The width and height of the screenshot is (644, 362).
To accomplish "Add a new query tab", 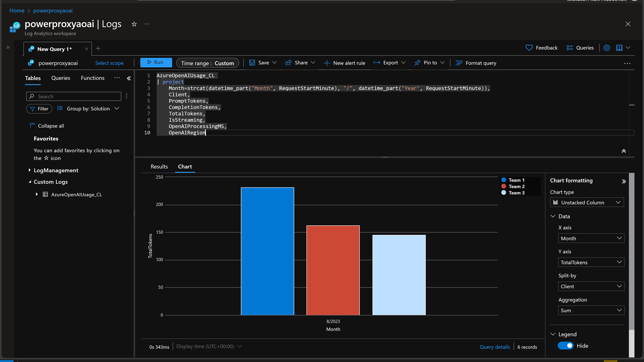I will point(98,48).
